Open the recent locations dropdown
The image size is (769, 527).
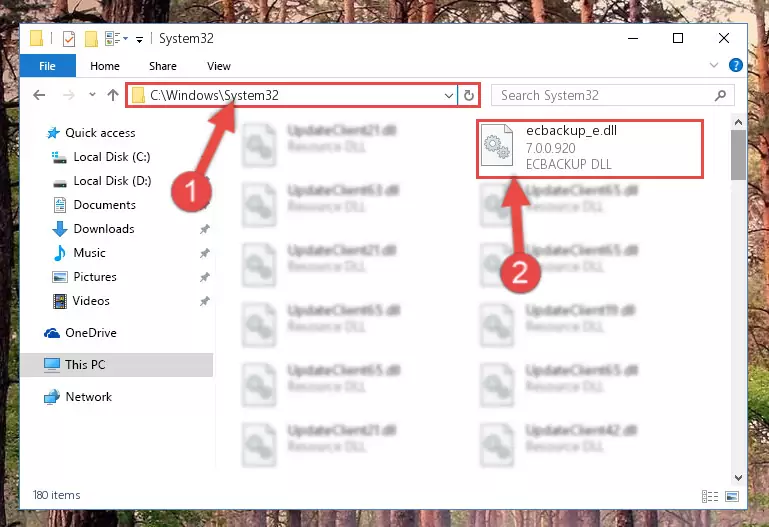point(92,95)
